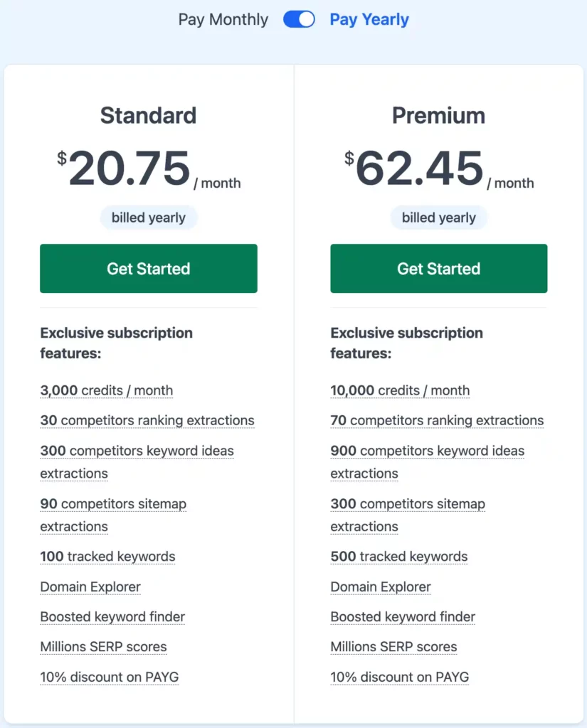Click the 100 tracked keywords feature
Screen dimensions: 587x728
107,556
